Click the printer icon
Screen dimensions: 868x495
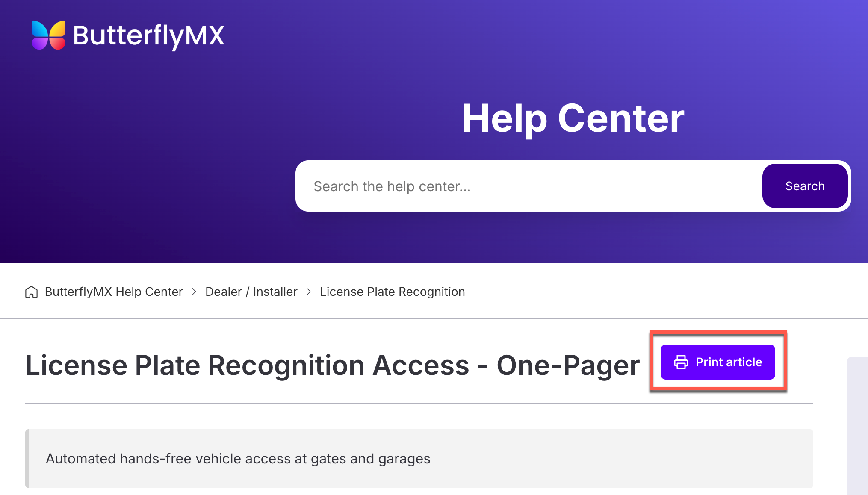coord(681,362)
